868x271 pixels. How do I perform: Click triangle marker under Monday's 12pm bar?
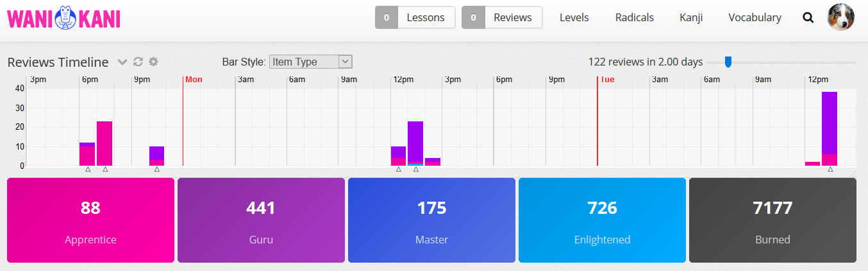pyautogui.click(x=398, y=170)
